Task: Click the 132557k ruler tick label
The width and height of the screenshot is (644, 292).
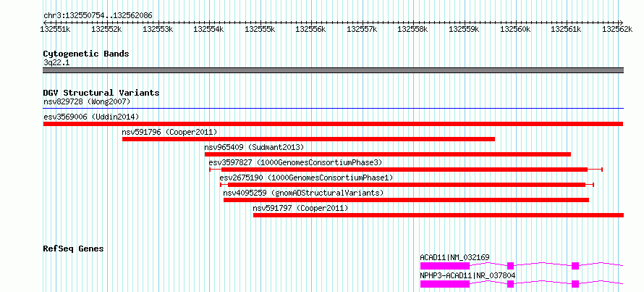Action: (x=361, y=29)
